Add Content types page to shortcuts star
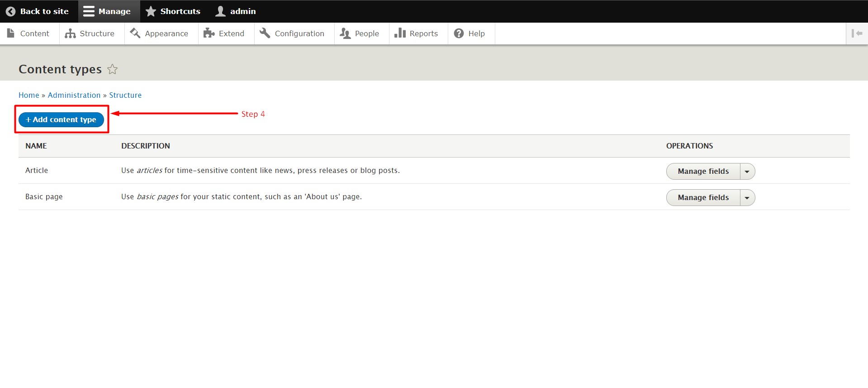This screenshot has height=388, width=868. point(112,69)
